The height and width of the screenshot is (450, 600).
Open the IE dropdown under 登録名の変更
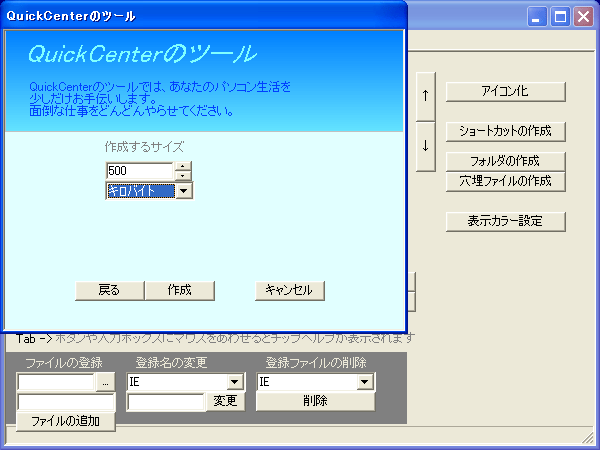234,382
